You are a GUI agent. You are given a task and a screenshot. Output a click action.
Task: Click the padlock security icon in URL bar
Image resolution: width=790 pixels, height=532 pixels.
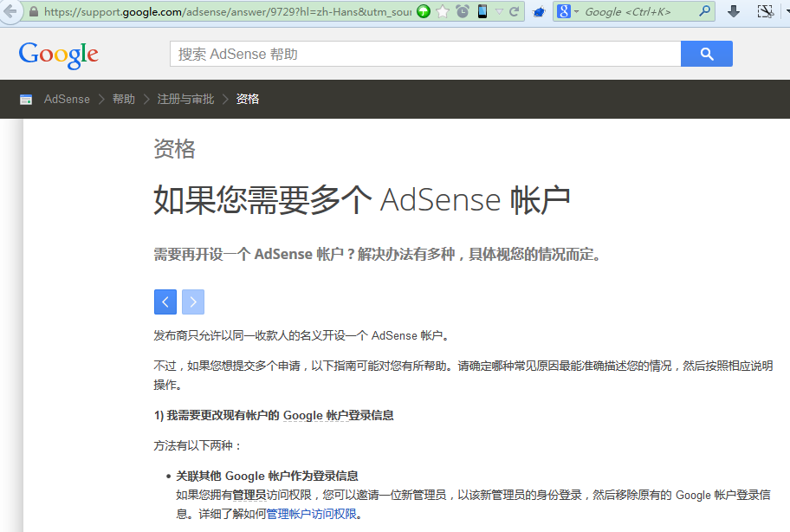pyautogui.click(x=33, y=11)
